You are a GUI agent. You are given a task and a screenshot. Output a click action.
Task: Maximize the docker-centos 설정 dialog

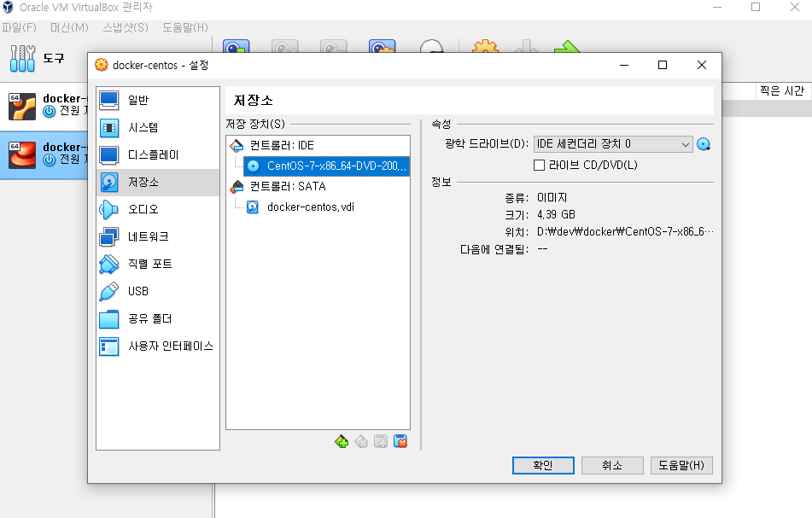pyautogui.click(x=663, y=65)
